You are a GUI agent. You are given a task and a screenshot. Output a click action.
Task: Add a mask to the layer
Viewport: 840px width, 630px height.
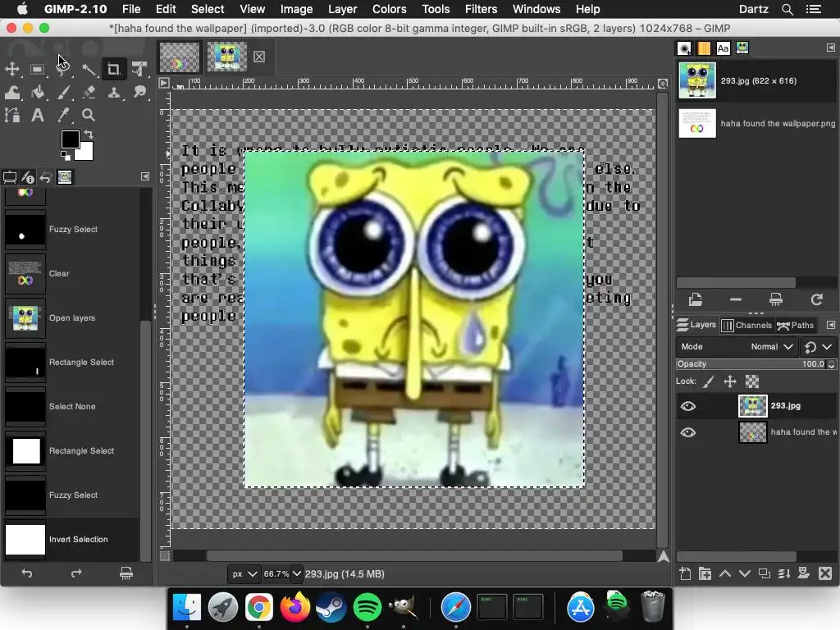(804, 573)
